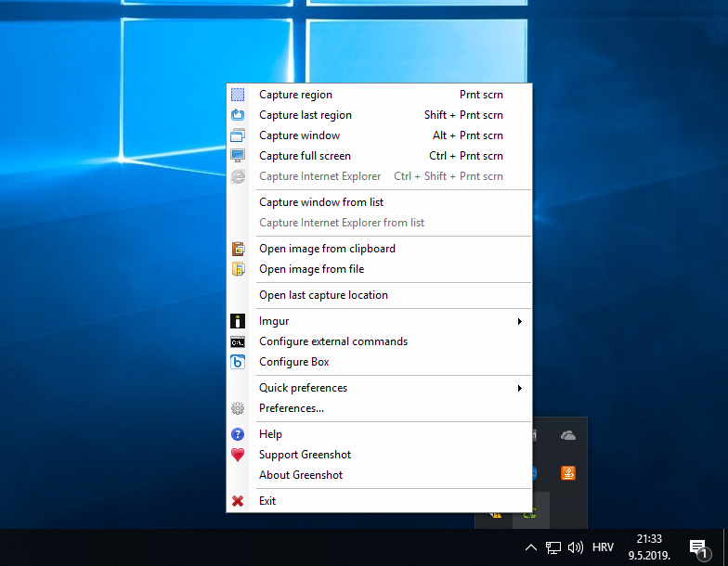Image resolution: width=728 pixels, height=566 pixels.
Task: Choose Support Greenshot
Action: click(379, 455)
